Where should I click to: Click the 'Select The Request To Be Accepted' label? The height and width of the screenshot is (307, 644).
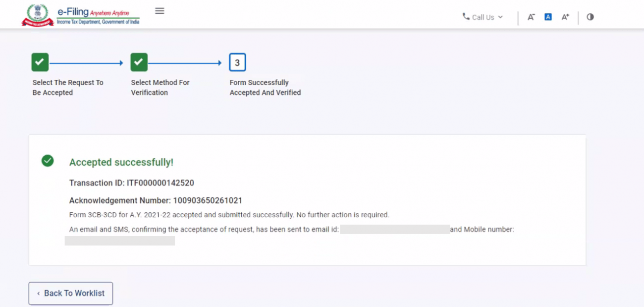(x=68, y=87)
